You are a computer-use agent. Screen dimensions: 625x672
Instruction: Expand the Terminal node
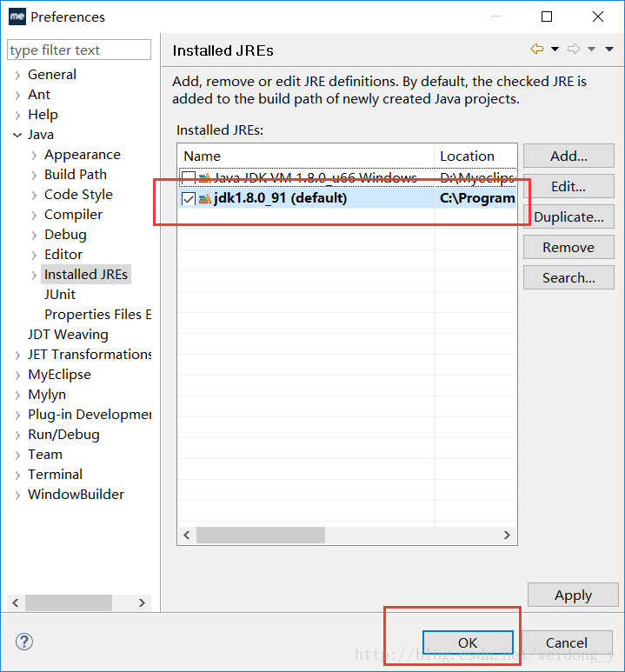(x=17, y=476)
